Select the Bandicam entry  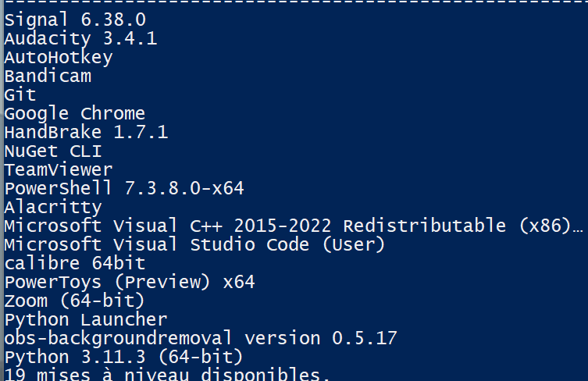[x=48, y=77]
